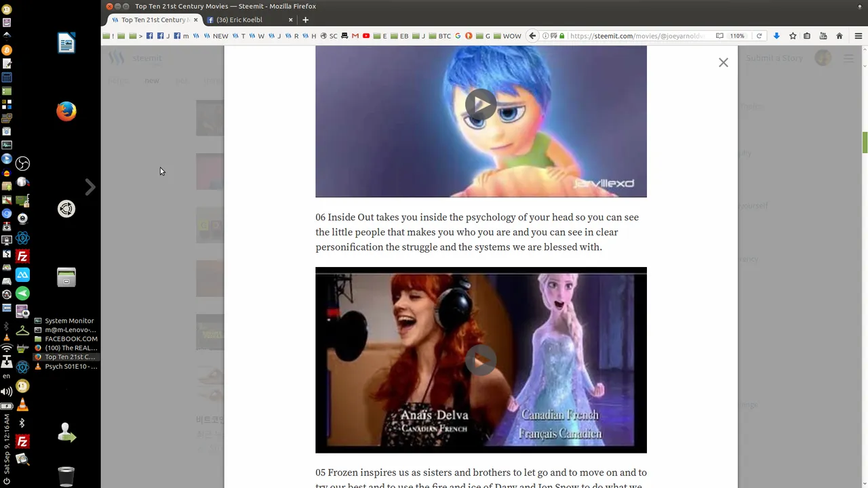Open the en keyboard layout indicator
The height and width of the screenshot is (488, 868).
click(7, 376)
